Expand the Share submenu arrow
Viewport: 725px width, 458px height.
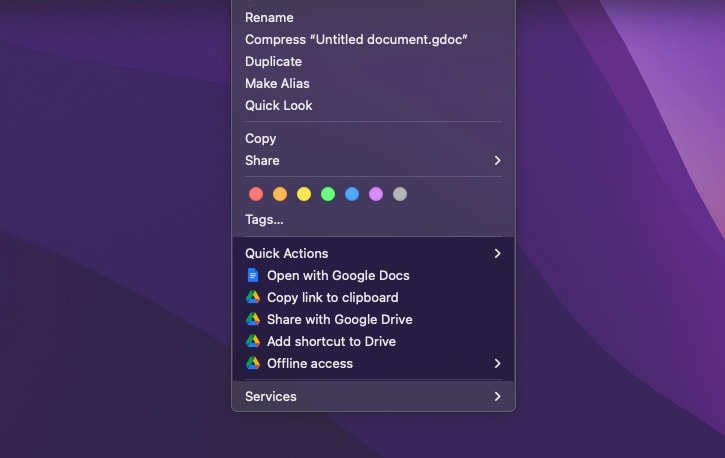(498, 160)
